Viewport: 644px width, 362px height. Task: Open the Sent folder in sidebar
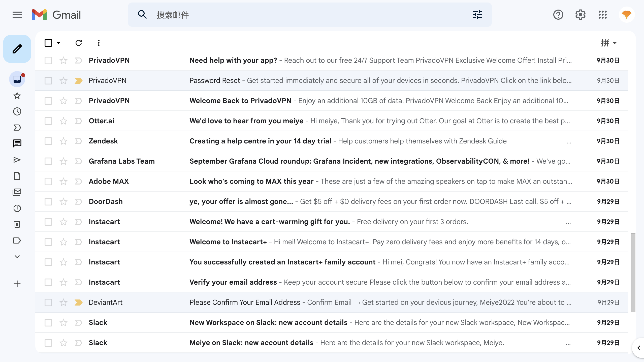pos(17,160)
